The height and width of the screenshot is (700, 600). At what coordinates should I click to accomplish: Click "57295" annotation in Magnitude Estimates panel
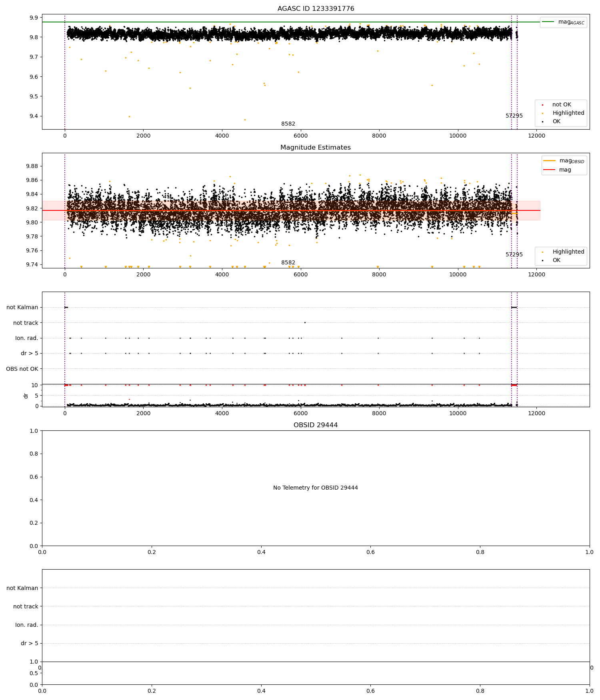(x=514, y=255)
